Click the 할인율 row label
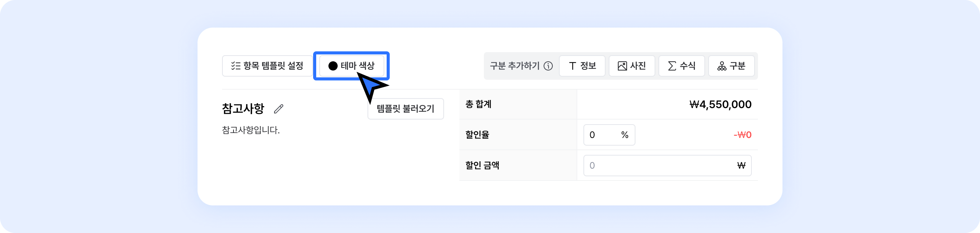The height and width of the screenshot is (233, 980). point(477,135)
